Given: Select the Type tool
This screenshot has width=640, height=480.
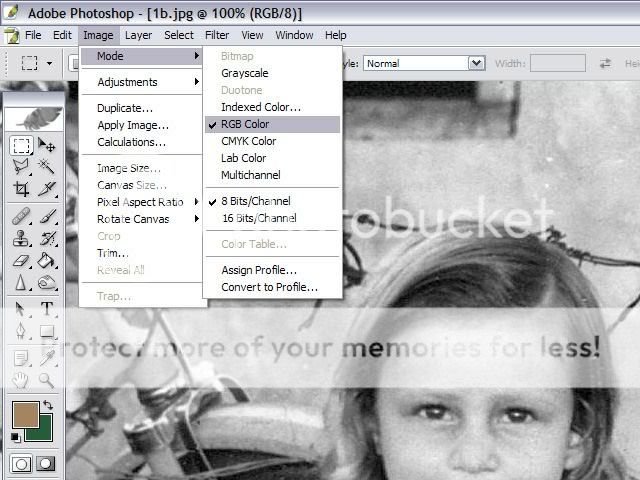Looking at the screenshot, I should coord(46,310).
